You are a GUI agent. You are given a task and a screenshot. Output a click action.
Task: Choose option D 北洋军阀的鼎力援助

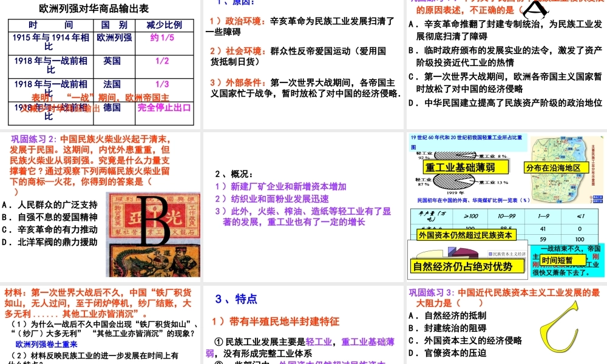(x=50, y=242)
